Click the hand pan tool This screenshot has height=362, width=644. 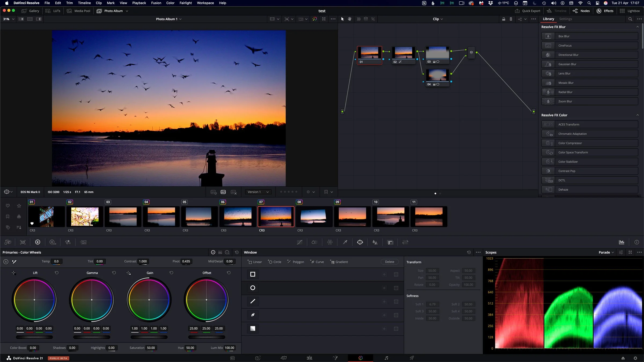[x=349, y=19]
